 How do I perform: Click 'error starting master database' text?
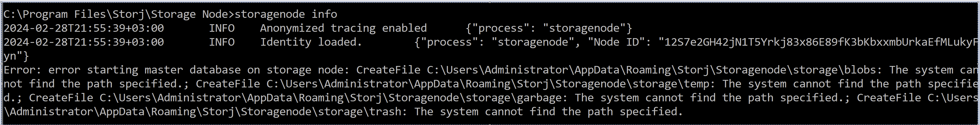145,70
